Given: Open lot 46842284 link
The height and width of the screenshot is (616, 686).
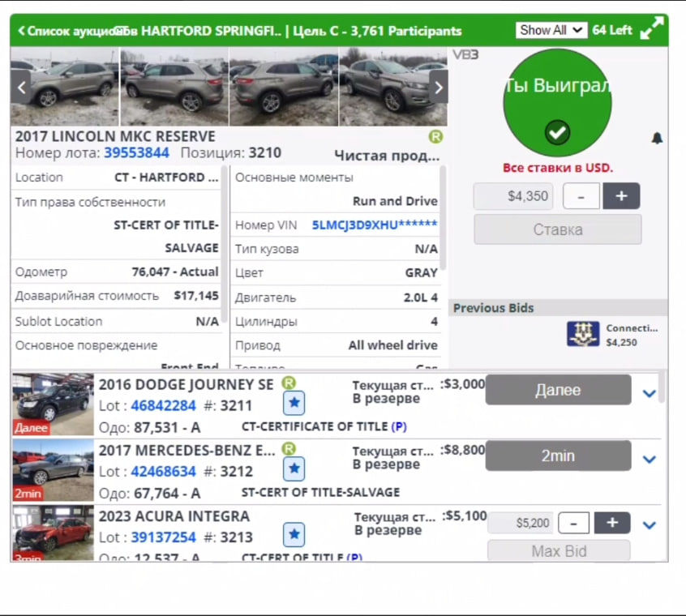Looking at the screenshot, I should pyautogui.click(x=163, y=406).
